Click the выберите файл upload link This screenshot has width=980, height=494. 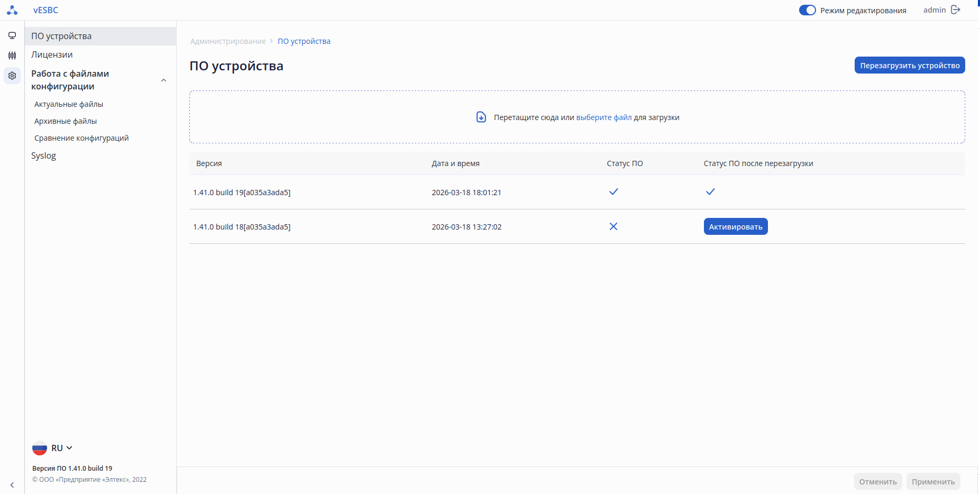603,117
